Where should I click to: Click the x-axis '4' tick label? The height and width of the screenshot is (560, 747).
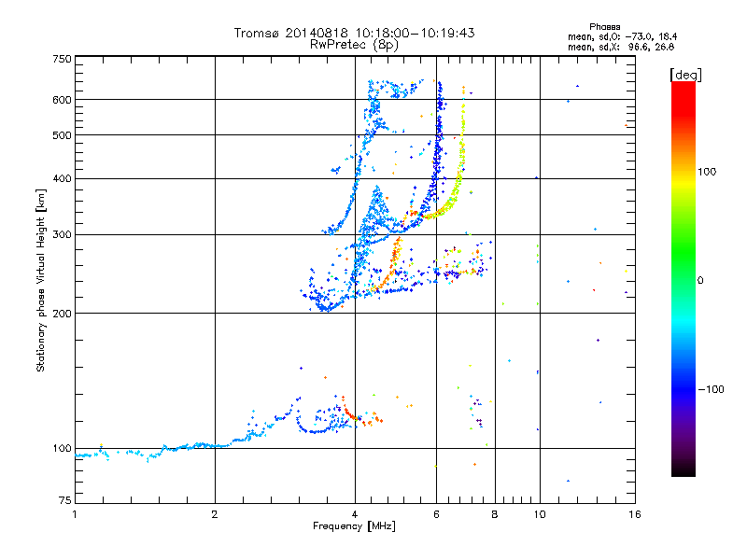[x=355, y=514]
